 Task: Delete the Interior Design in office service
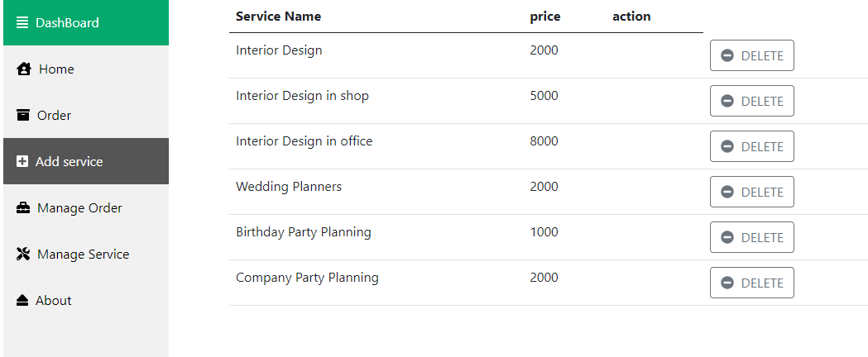tap(752, 146)
